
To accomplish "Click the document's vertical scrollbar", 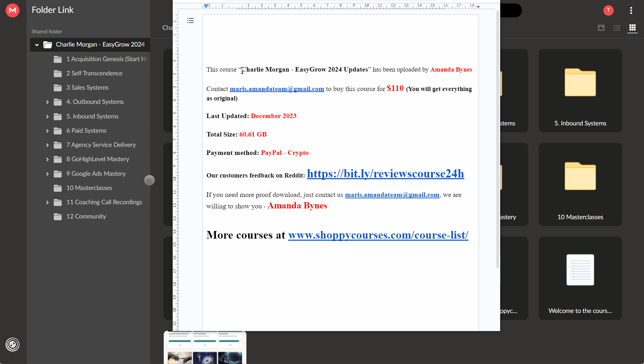I will [x=497, y=139].
